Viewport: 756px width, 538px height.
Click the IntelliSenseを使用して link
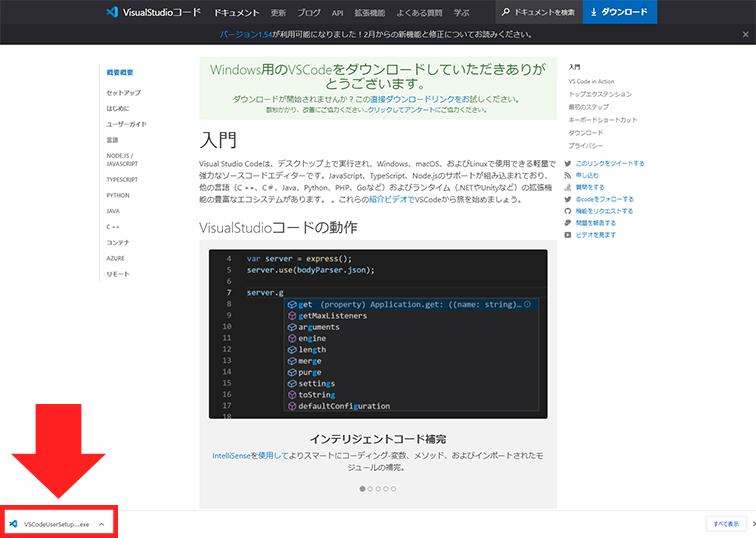click(250, 456)
